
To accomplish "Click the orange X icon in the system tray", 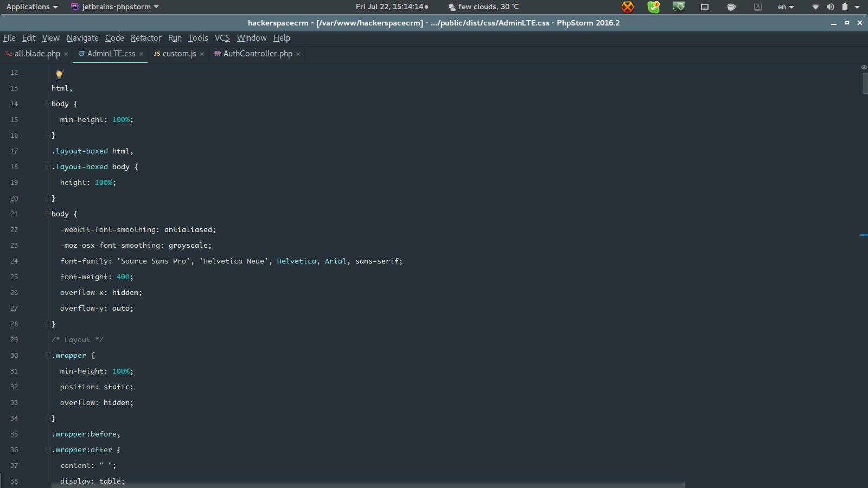I will (x=628, y=7).
